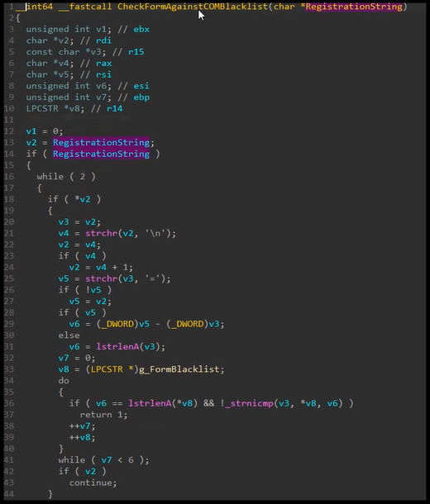The height and width of the screenshot is (504, 430).
Task: Click the v7 < 6 loop condition
Action: [x=117, y=460]
